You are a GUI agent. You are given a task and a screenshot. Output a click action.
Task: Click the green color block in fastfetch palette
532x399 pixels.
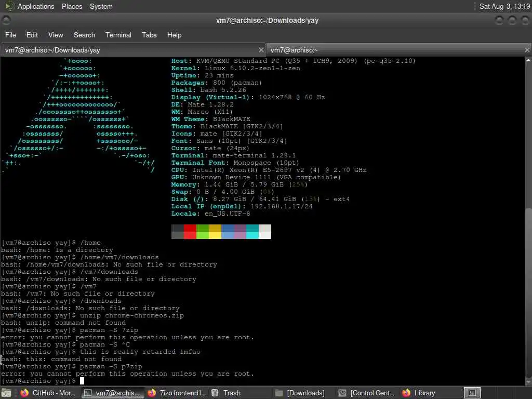pos(203,232)
